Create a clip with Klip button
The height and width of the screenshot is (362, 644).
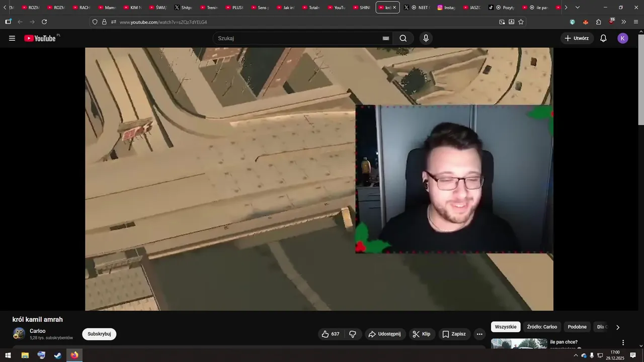click(x=422, y=334)
